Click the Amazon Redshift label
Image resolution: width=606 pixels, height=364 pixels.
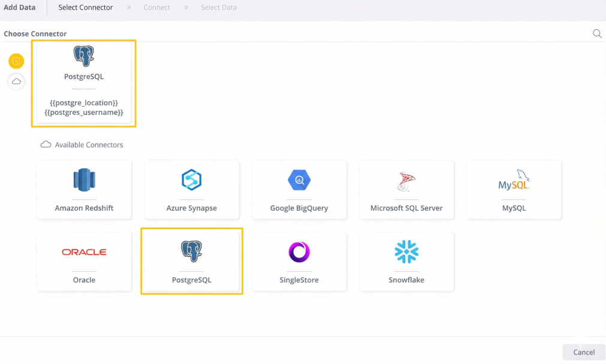(x=84, y=208)
